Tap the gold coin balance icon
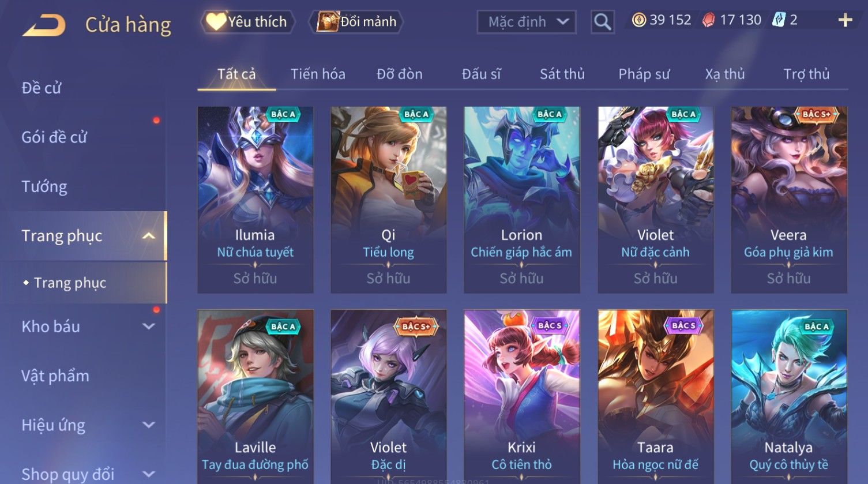This screenshot has width=868, height=484. click(638, 20)
